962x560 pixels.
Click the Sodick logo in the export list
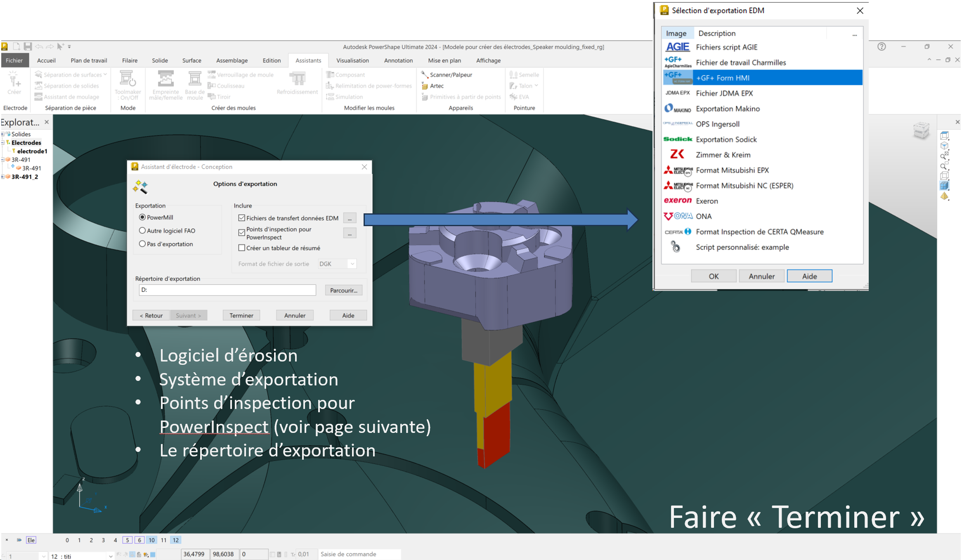tap(678, 139)
